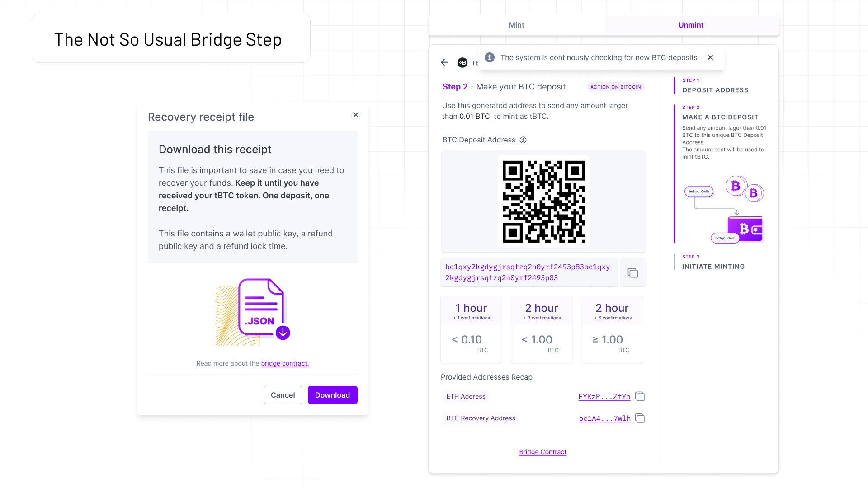
Task: Open the bridge contract link in dialog
Action: coord(285,363)
